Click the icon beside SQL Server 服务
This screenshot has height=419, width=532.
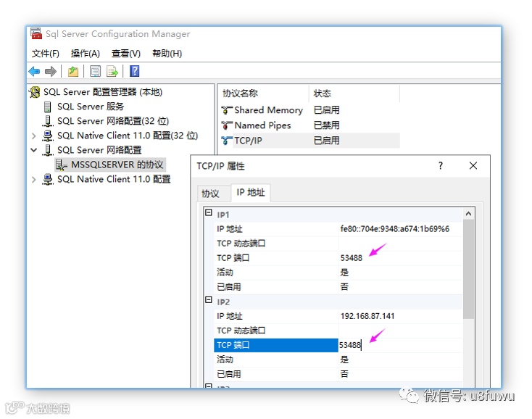coord(48,107)
